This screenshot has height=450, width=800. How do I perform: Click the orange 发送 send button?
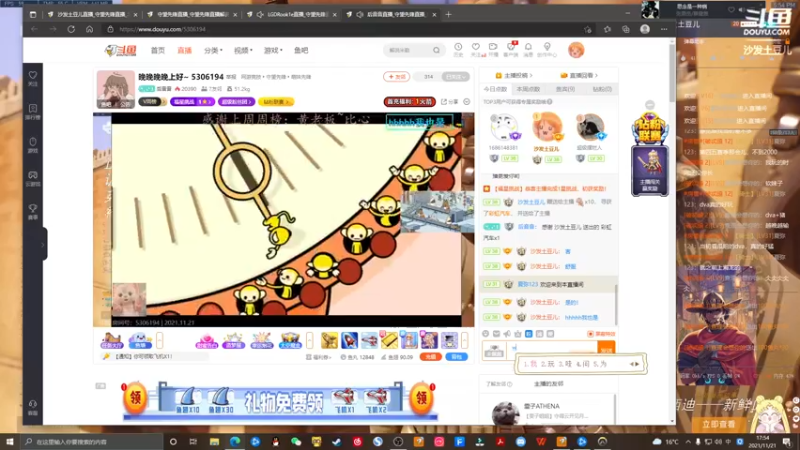606,349
